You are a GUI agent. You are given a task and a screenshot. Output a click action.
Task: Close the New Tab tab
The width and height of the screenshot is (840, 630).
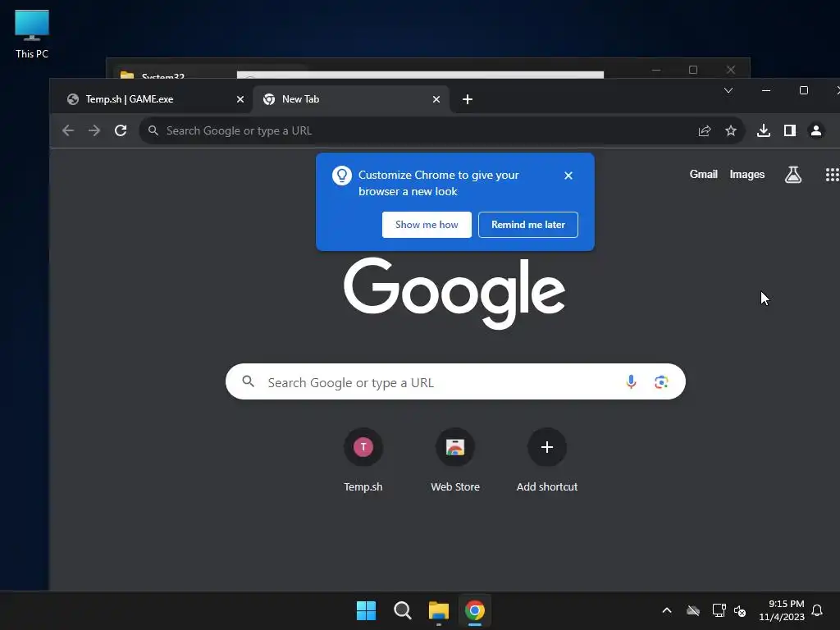(436, 99)
